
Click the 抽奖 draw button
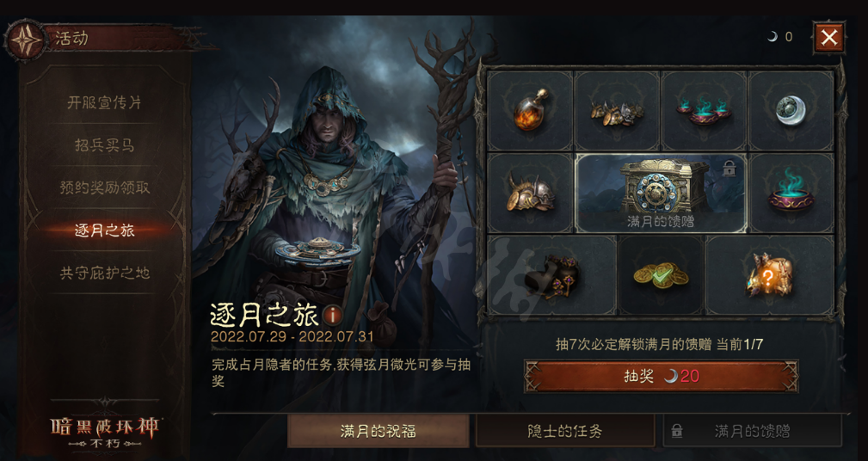click(661, 377)
